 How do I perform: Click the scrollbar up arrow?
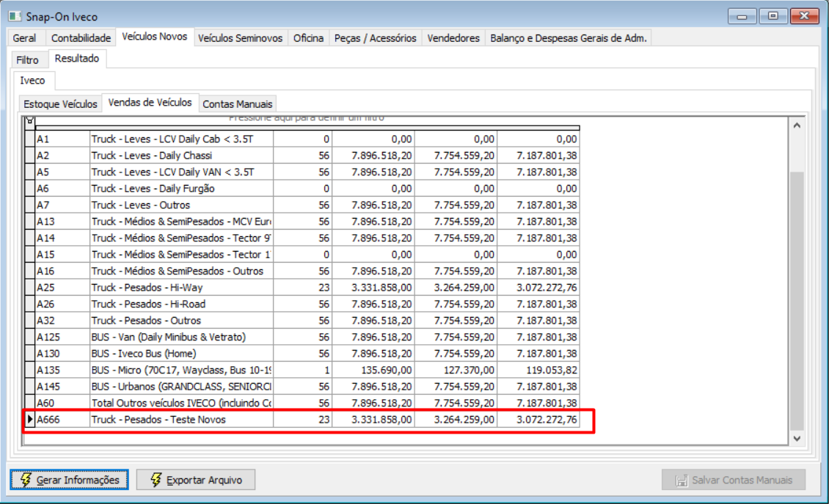pos(797,126)
